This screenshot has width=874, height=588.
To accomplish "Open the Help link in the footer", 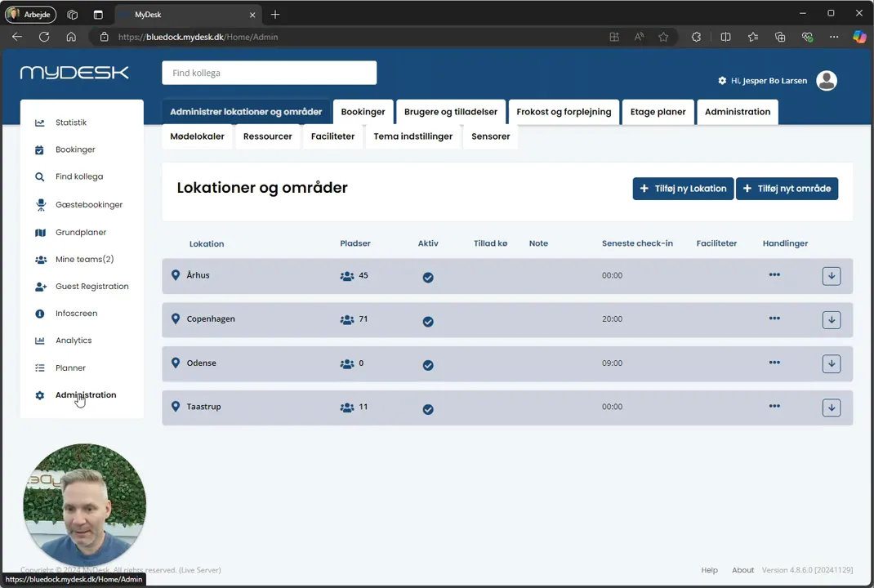I will [x=709, y=570].
